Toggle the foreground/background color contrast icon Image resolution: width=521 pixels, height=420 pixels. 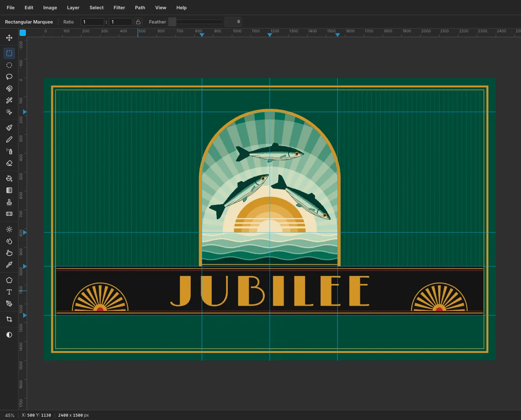(9, 335)
